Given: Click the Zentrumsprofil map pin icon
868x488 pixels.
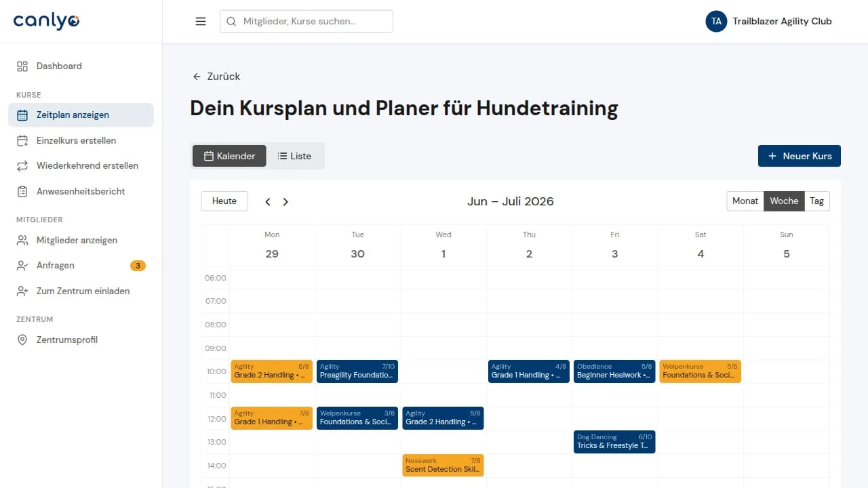Looking at the screenshot, I should 22,340.
